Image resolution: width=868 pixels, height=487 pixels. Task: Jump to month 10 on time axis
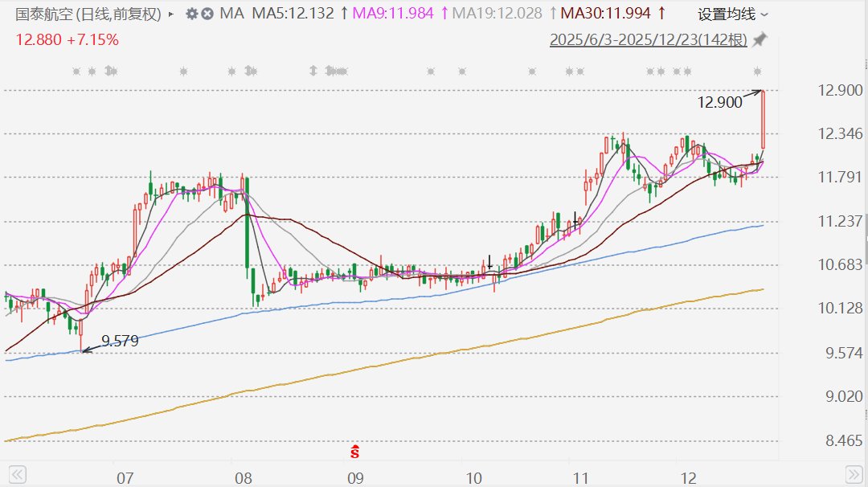474,478
